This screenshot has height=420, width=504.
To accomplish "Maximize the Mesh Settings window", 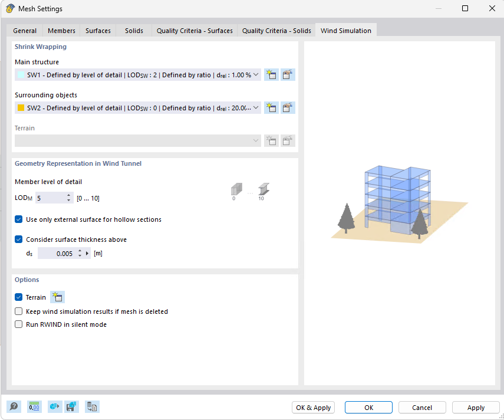I will tap(465, 8).
